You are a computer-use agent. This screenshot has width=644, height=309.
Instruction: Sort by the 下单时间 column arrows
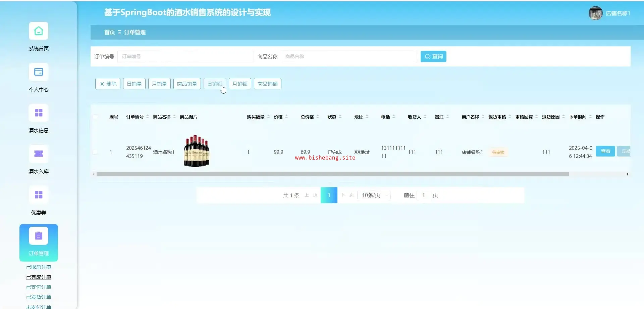coord(590,117)
